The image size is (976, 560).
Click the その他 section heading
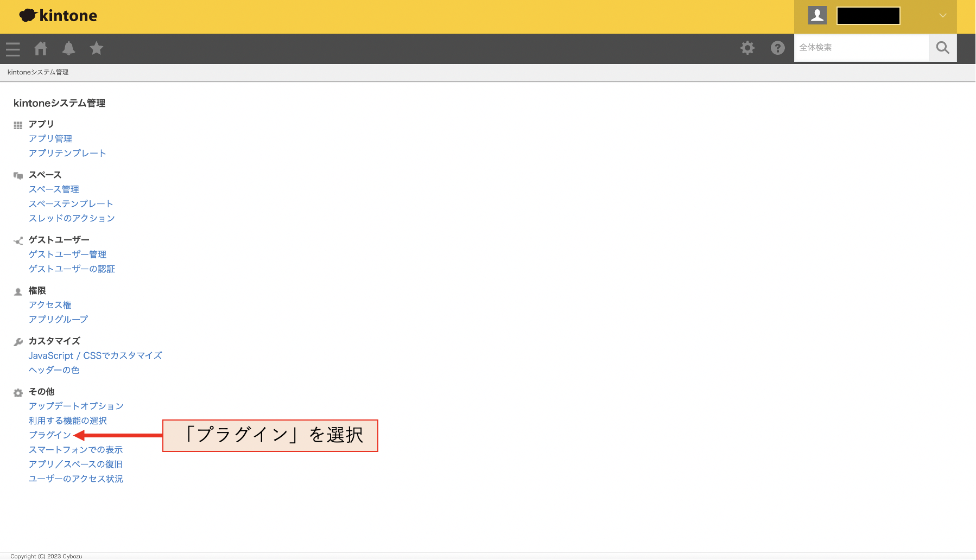coord(41,392)
